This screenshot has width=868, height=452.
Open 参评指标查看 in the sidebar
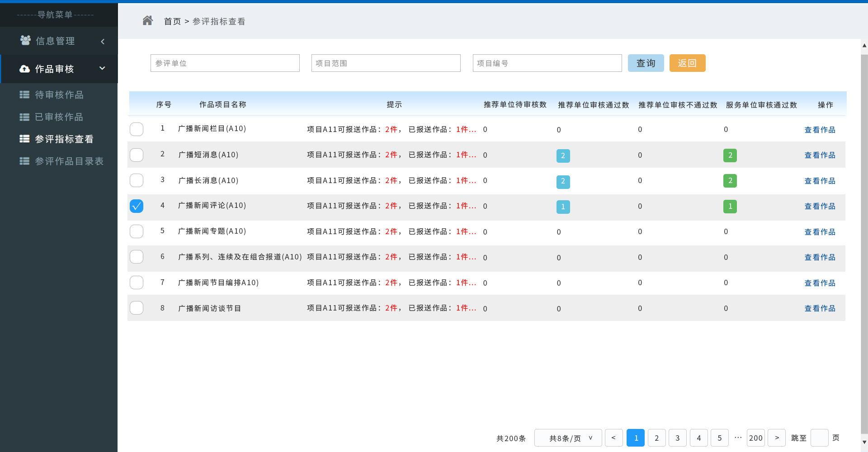coord(64,139)
